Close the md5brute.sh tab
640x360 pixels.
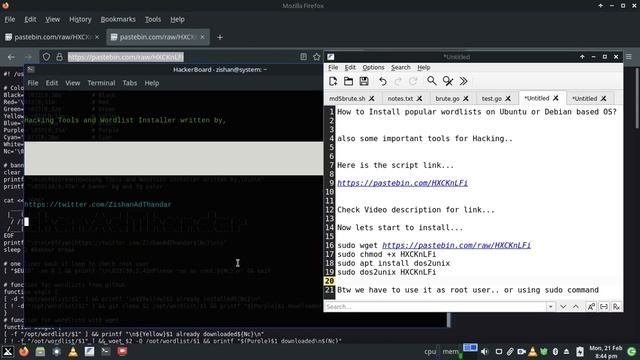click(x=371, y=99)
